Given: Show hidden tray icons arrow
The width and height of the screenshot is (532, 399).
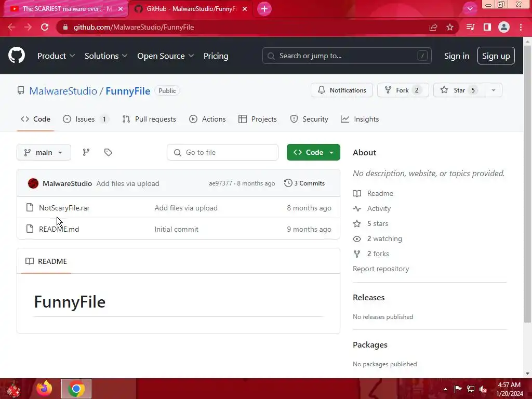Looking at the screenshot, I should pos(445,389).
